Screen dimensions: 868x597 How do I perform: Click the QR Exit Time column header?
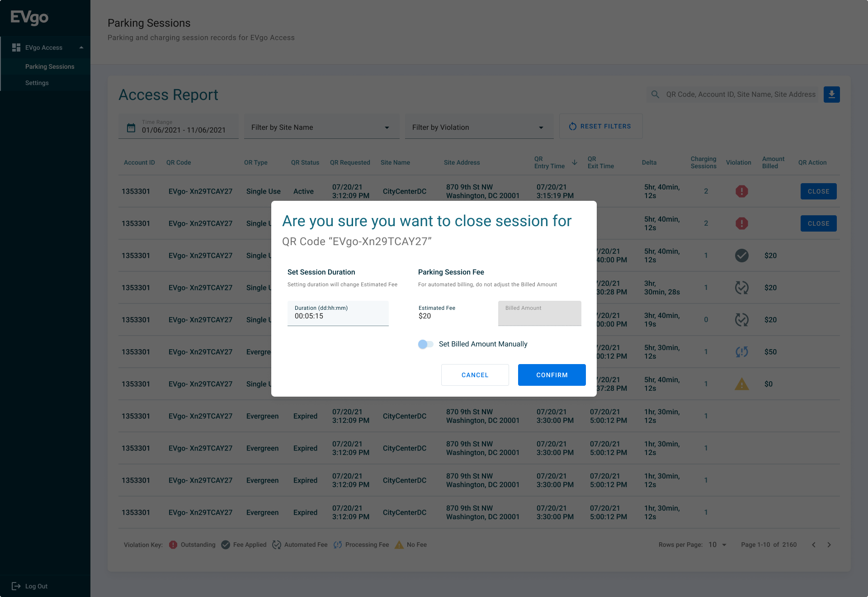click(x=600, y=162)
